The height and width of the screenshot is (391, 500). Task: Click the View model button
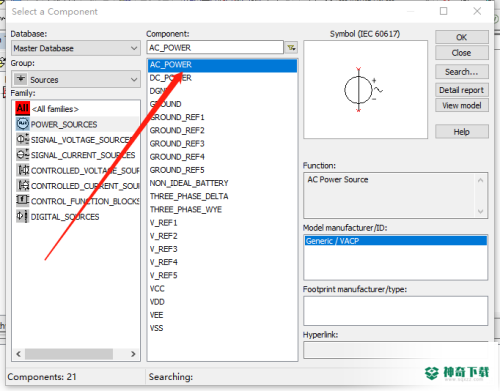coord(462,105)
